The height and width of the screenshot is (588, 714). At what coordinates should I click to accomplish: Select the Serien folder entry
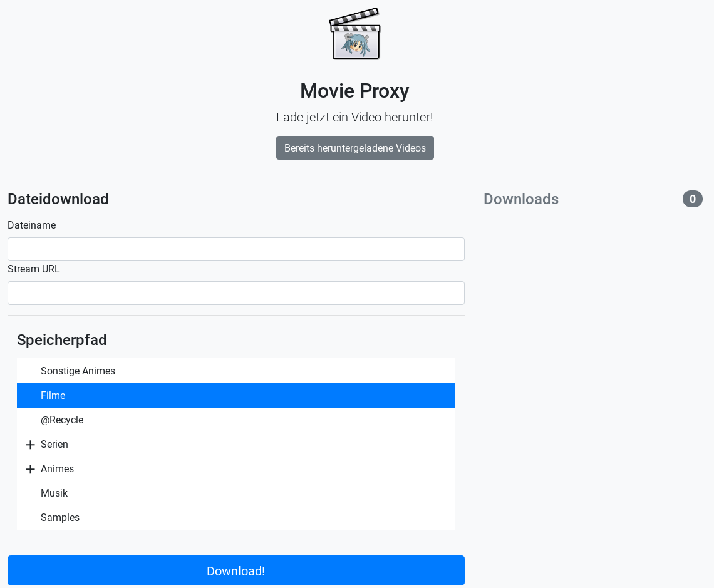[236, 445]
